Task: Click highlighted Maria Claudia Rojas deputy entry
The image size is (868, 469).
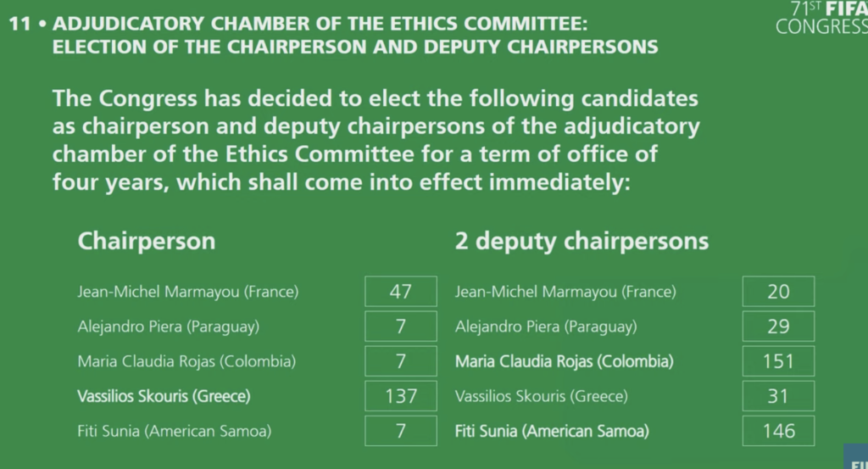Action: pos(564,361)
